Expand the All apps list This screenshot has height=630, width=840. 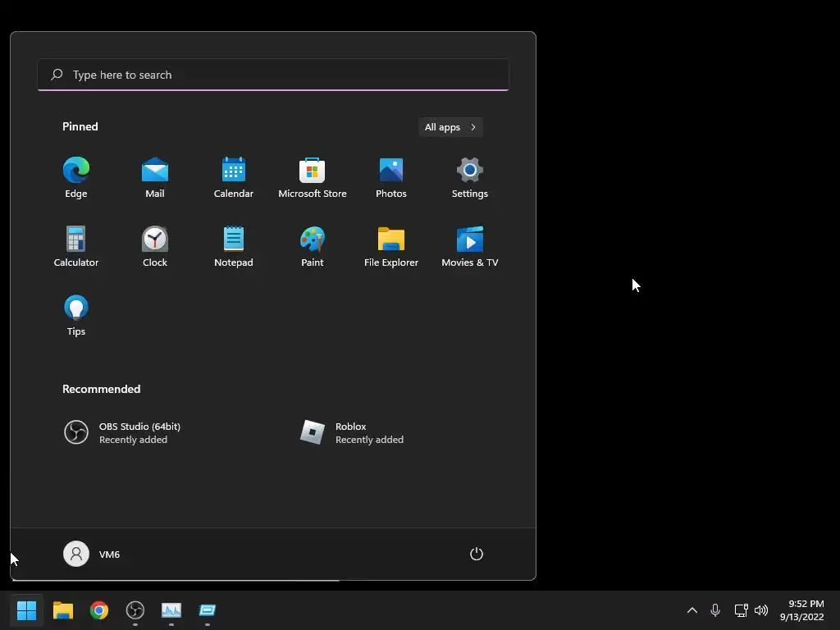pos(450,127)
